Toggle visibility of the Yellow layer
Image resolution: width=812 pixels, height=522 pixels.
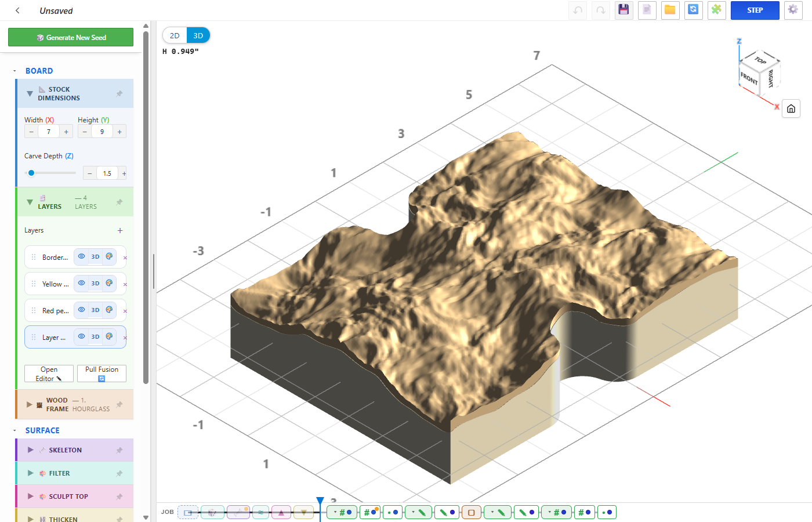coord(82,283)
